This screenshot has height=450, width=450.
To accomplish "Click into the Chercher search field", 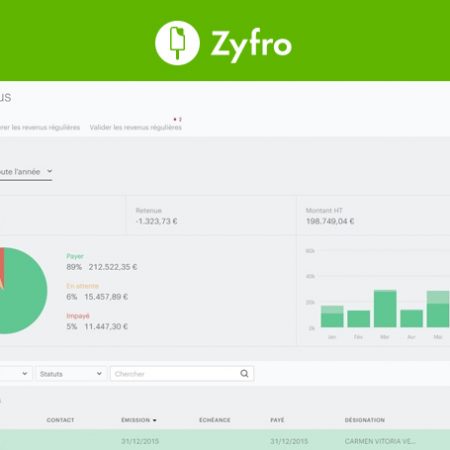I will pos(182,374).
